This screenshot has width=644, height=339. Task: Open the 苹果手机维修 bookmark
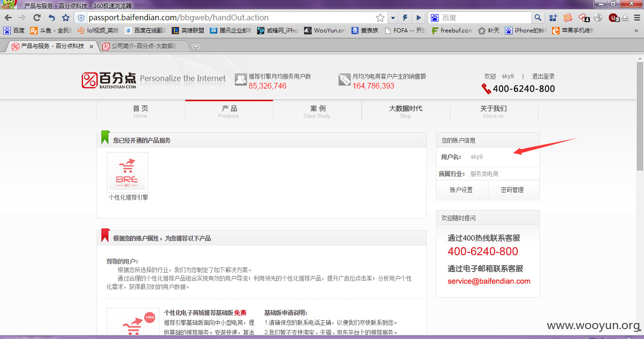coord(573,31)
